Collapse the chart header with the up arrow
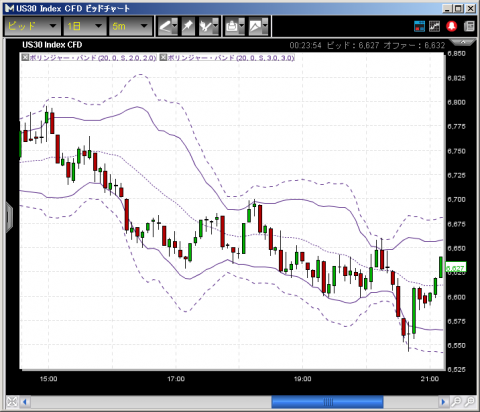 (x=463, y=42)
